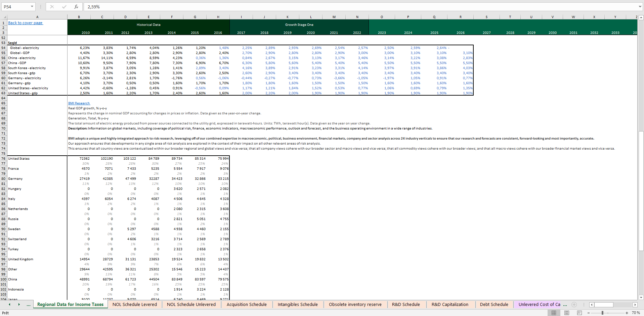This screenshot has width=644, height=316.
Task: Click horizontal scrollbar left arrow
Action: pyautogui.click(x=592, y=305)
